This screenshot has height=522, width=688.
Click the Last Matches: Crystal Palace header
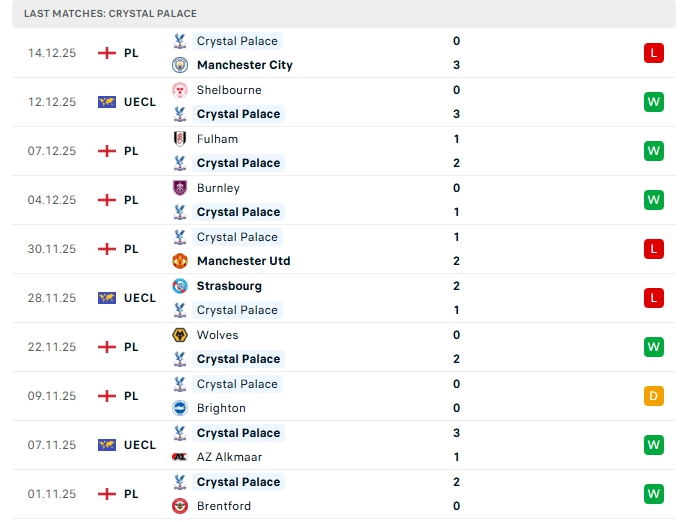(112, 14)
